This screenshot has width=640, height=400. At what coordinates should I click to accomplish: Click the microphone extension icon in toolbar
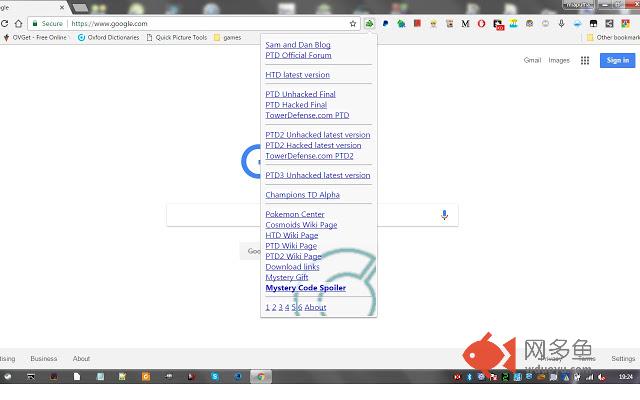(x=562, y=24)
